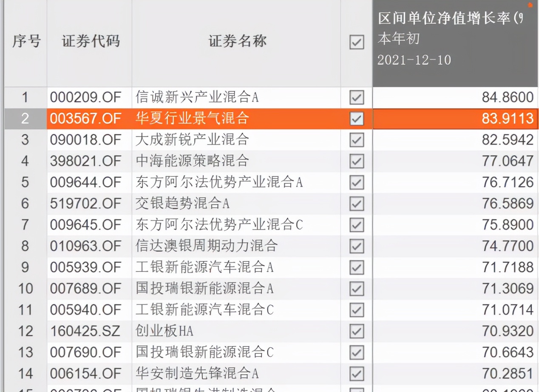Toggle checkbox for 大成新锐产业混合
This screenshot has height=392, width=539.
pyautogui.click(x=357, y=140)
